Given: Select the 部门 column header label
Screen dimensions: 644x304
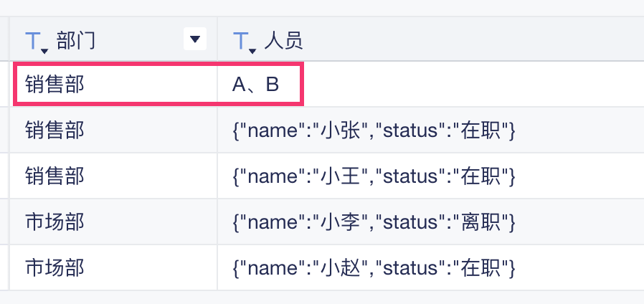Looking at the screenshot, I should tap(75, 41).
